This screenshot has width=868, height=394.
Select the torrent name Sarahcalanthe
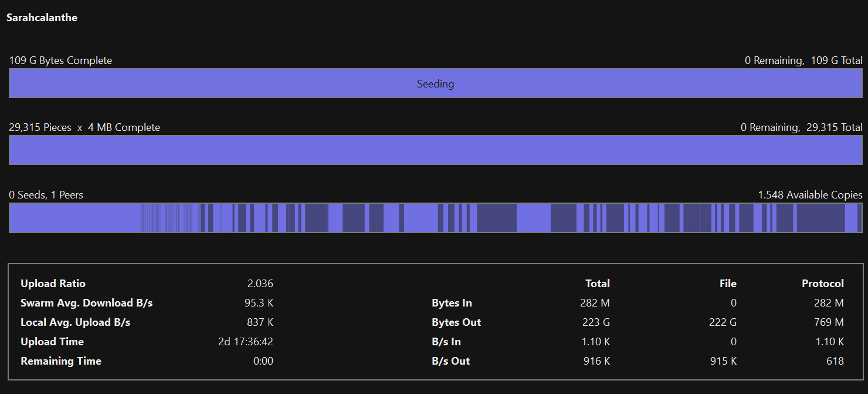[x=42, y=18]
